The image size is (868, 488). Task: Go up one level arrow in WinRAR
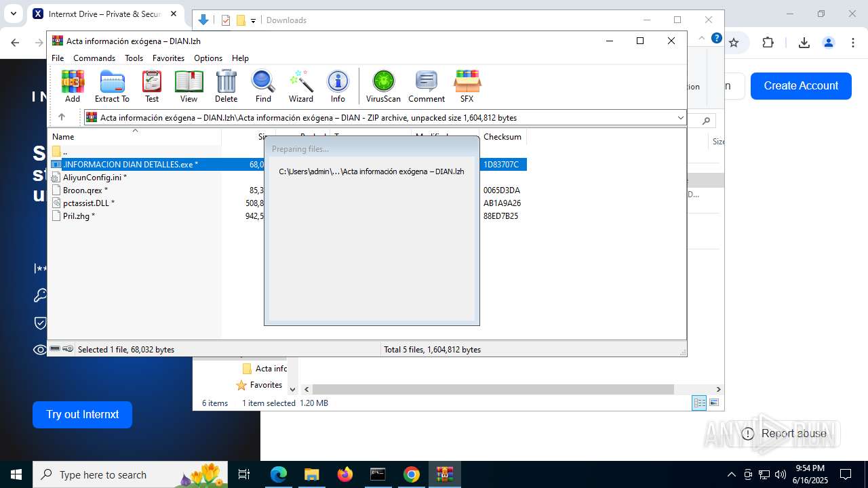point(61,117)
